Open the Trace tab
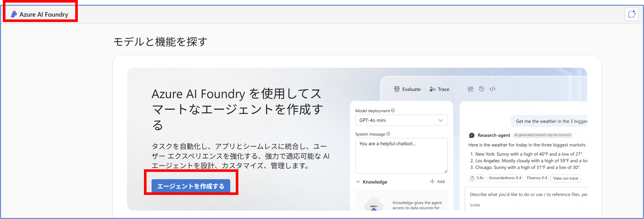 tap(439, 89)
